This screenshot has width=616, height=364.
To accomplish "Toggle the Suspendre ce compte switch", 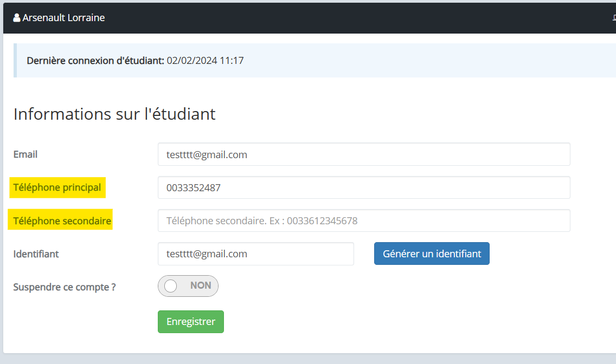I will [x=188, y=286].
